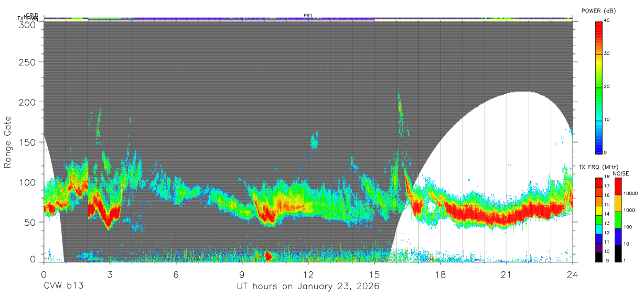Select the green 13-14 MHz frequency swatch

(x=598, y=219)
